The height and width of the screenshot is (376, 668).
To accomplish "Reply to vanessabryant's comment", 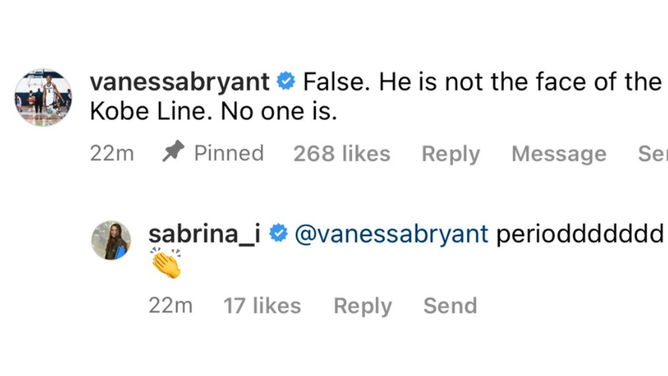I will coord(451,154).
